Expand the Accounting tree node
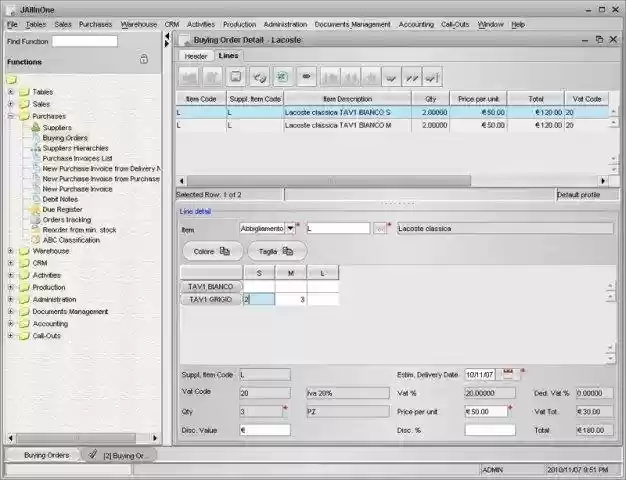This screenshot has height=480, width=626. coord(11,323)
